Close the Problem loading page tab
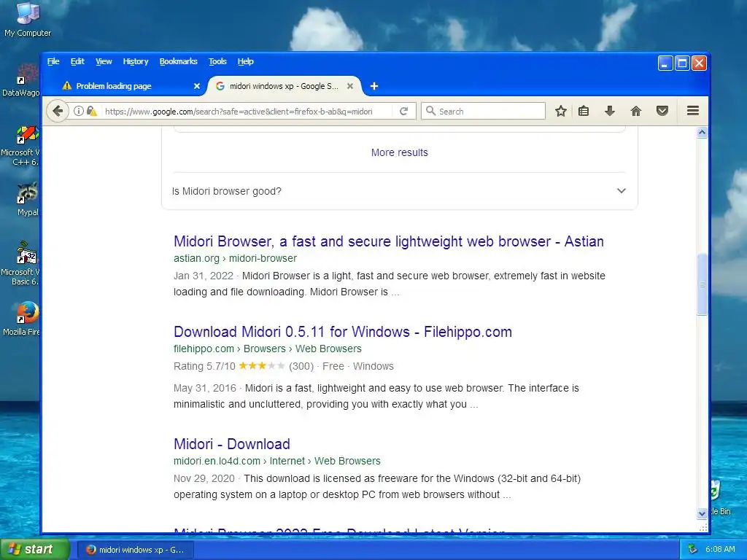The image size is (747, 560). (197, 86)
